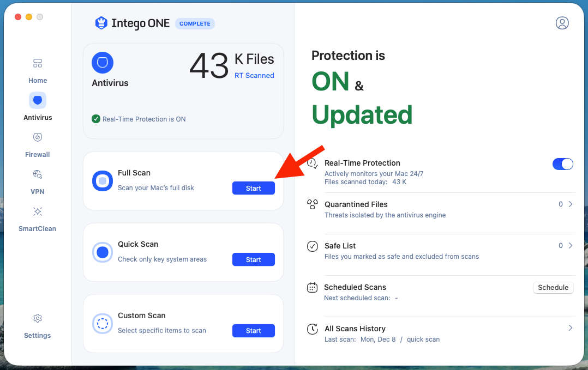This screenshot has height=370, width=588.
Task: Open Settings gear in sidebar
Action: tap(38, 318)
